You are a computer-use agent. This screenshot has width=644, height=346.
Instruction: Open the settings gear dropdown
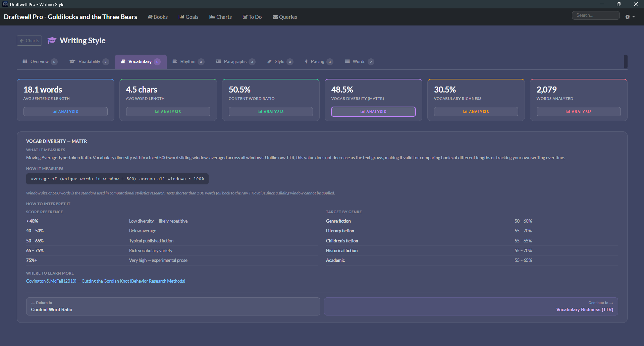coord(630,17)
